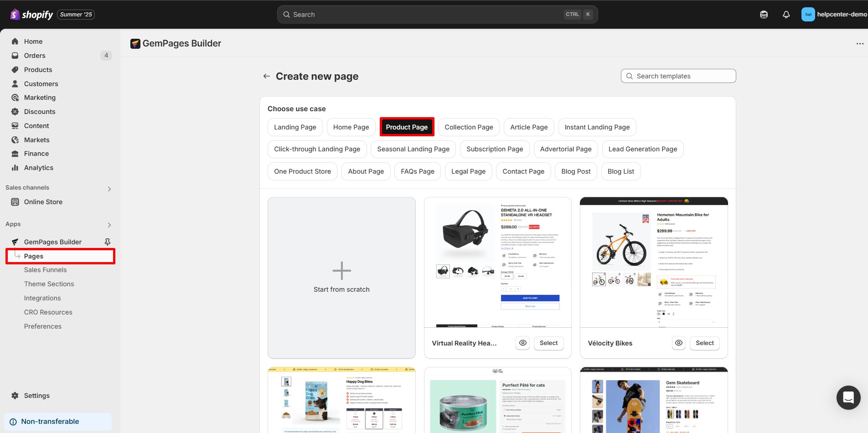Open Marketing from the left navigation

(40, 97)
